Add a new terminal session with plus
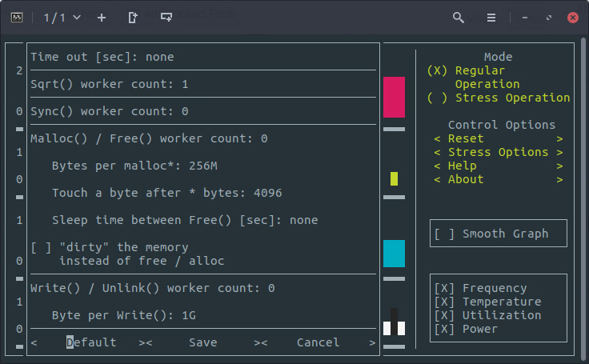 101,17
